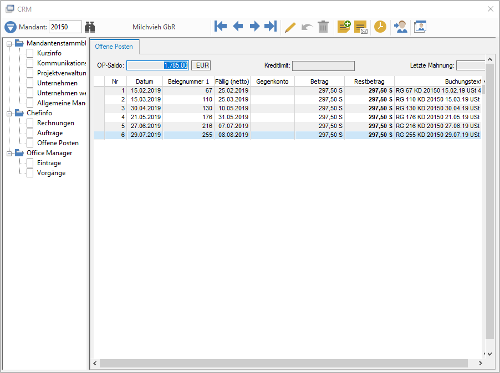Add new note with plus icon

(x=344, y=27)
